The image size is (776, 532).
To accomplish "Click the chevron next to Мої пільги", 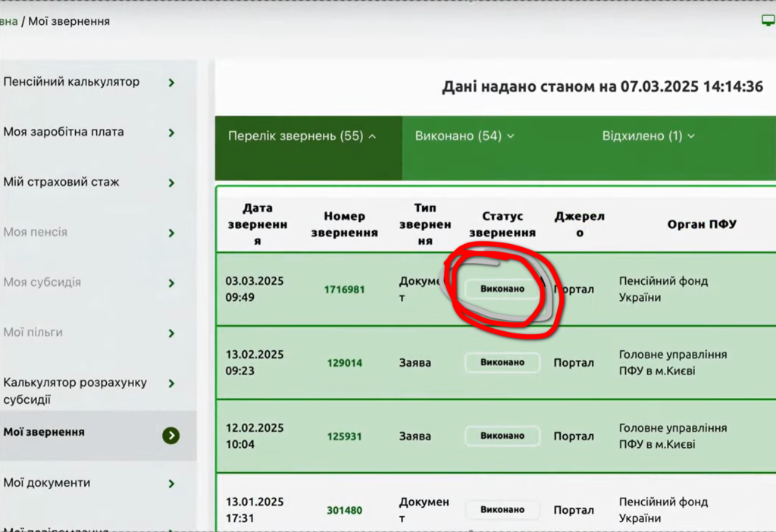I will (172, 333).
